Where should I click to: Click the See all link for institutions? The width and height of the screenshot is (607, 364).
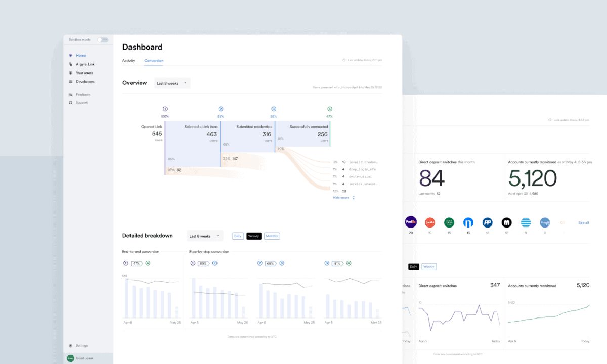click(x=583, y=222)
